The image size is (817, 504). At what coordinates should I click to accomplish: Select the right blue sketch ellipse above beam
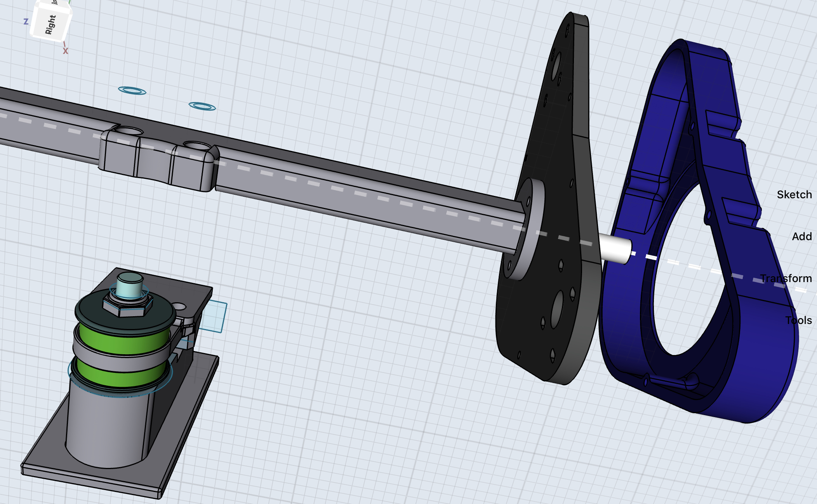click(x=202, y=106)
